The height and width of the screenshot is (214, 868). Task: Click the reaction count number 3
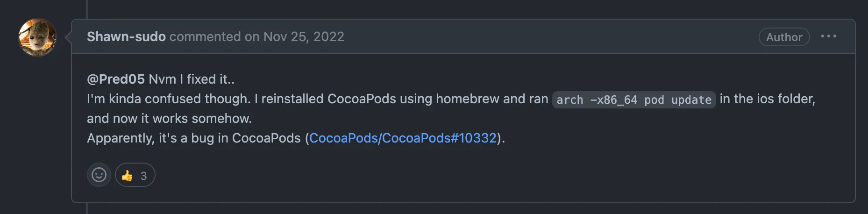click(x=143, y=176)
